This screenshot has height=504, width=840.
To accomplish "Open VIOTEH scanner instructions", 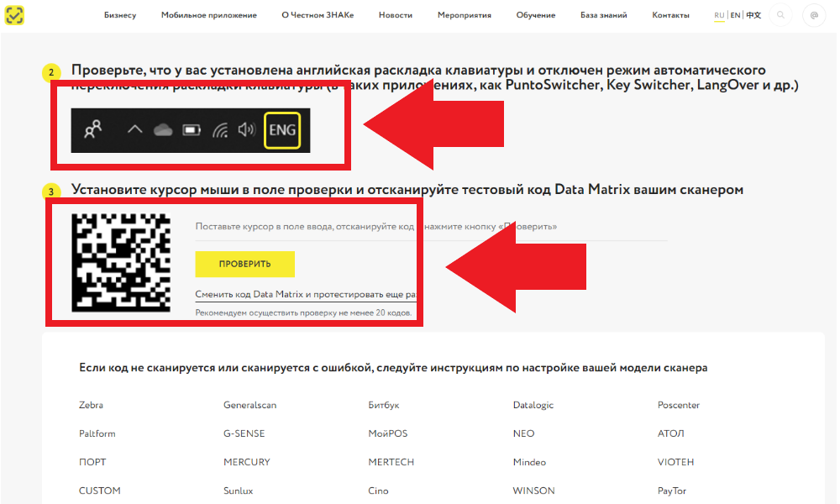I will coord(675,462).
